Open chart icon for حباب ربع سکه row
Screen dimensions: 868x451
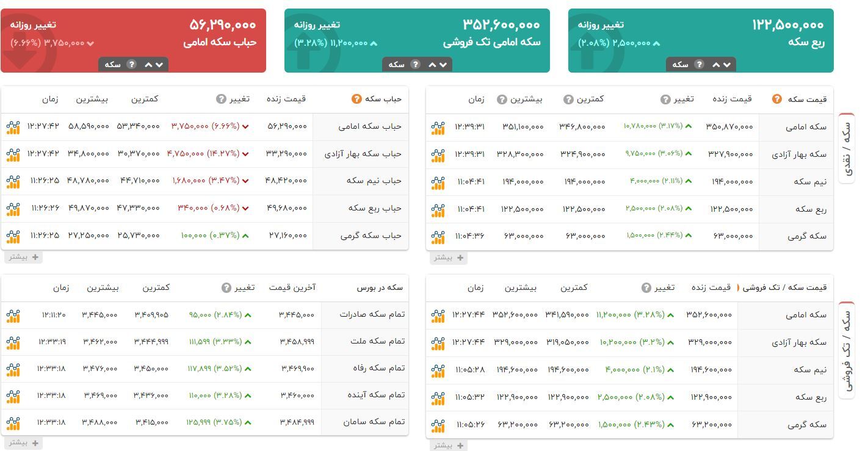(13, 209)
